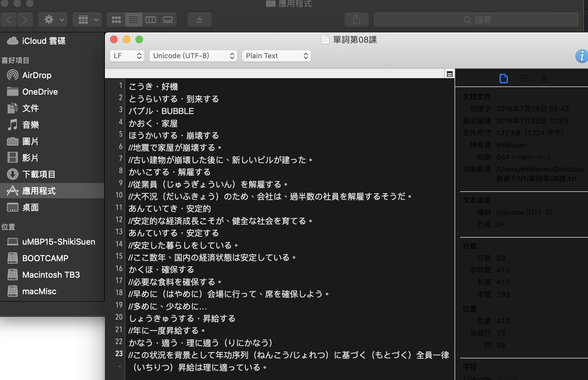This screenshot has height=380, width=588.
Task: Select 應用程式 in the Finder sidebar
Action: click(52, 191)
